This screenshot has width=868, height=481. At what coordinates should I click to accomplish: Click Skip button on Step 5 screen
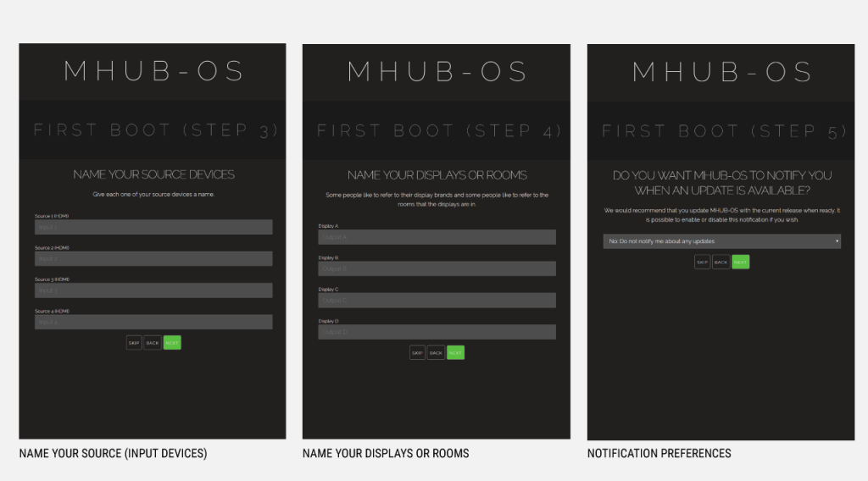pyautogui.click(x=702, y=262)
